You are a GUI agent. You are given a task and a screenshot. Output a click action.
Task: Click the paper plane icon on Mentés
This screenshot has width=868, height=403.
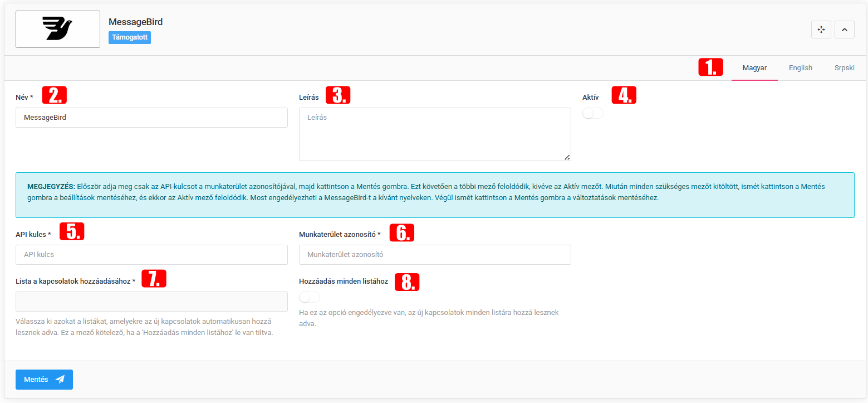pyautogui.click(x=60, y=380)
